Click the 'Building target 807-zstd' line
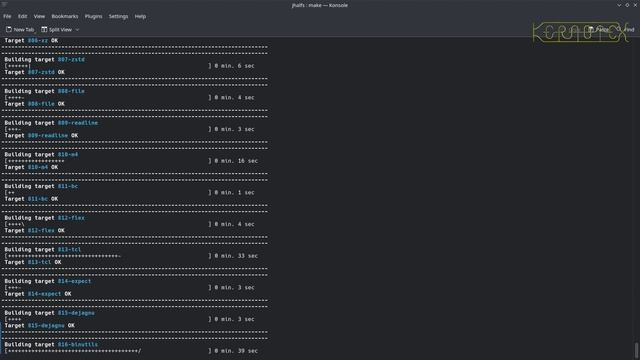Viewport: 640px width, 360px height. (x=44, y=59)
